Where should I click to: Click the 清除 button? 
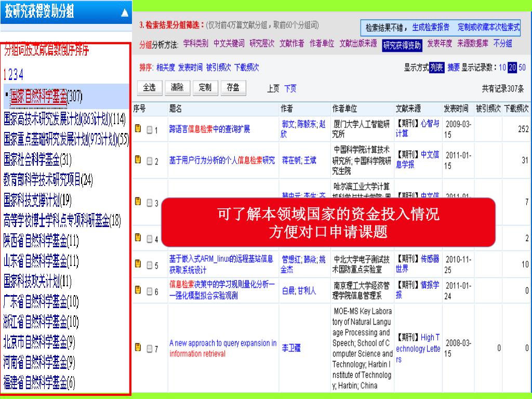point(178,87)
